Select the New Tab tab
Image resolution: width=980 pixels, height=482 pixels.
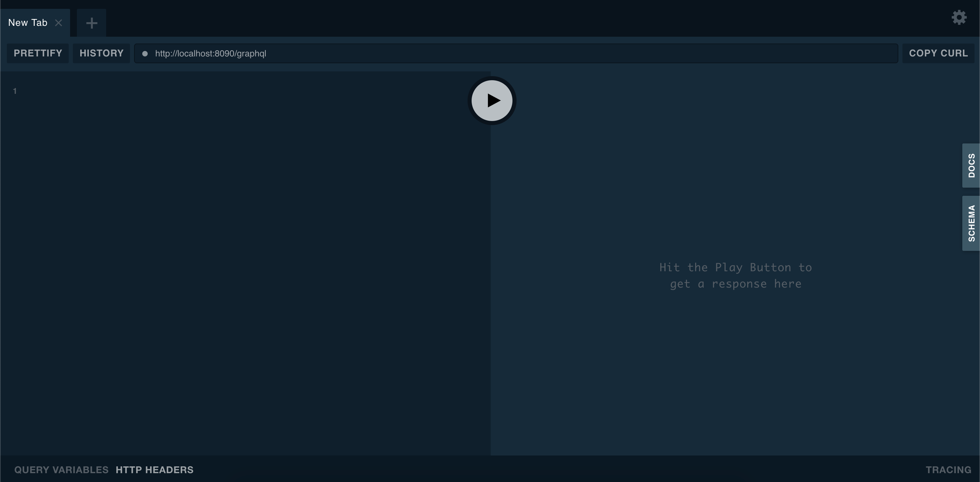[x=28, y=23]
